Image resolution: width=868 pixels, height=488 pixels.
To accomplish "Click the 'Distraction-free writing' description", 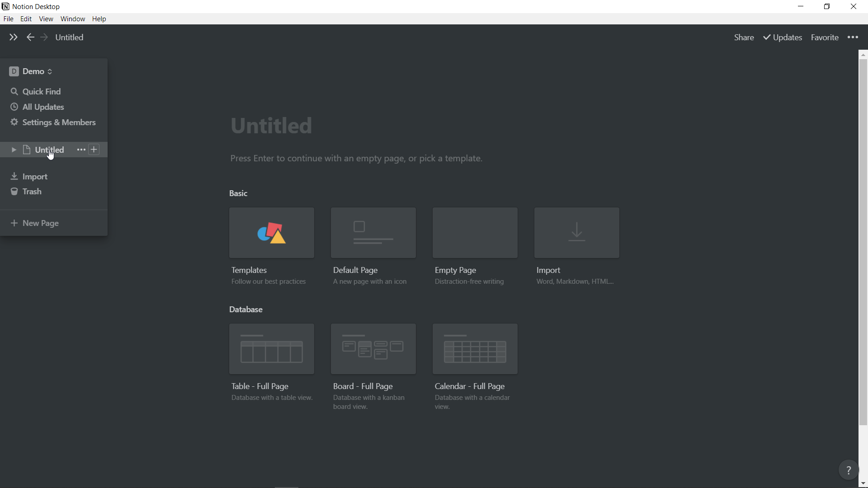I will 469,282.
